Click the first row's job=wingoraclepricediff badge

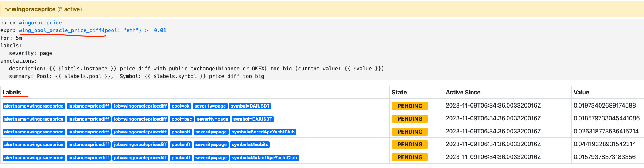(140, 106)
